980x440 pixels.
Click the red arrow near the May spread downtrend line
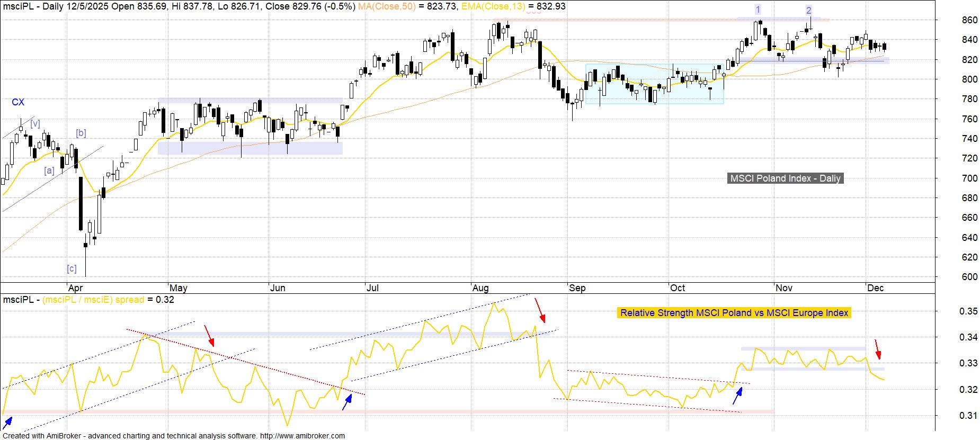pos(209,336)
